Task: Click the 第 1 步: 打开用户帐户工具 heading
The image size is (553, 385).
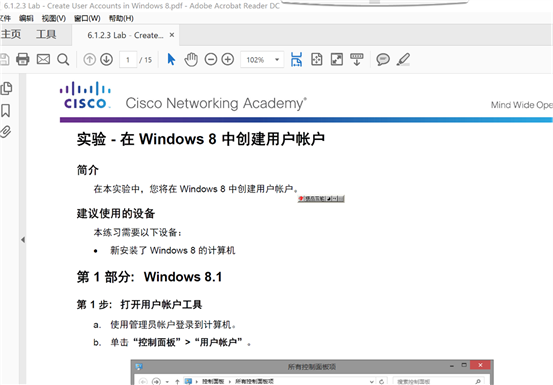Action: pos(139,305)
